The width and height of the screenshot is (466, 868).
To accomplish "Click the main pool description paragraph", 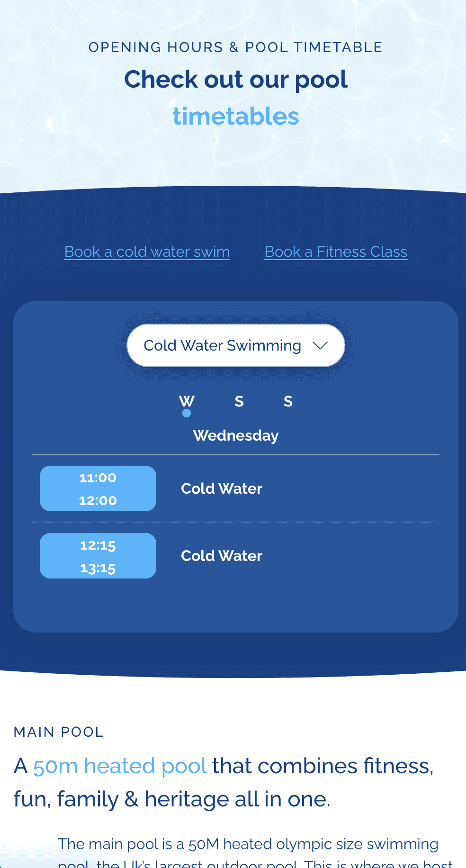I will [248, 844].
